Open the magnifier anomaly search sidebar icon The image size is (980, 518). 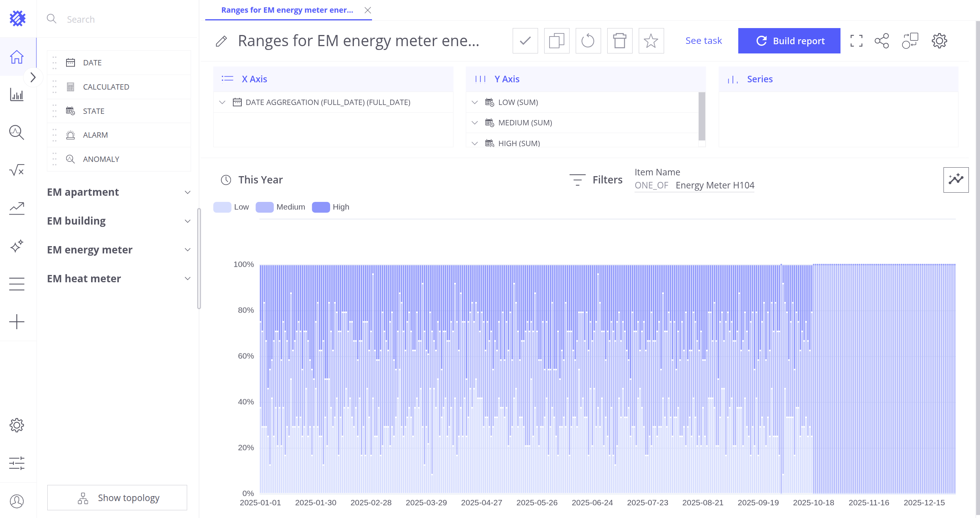pos(17,132)
